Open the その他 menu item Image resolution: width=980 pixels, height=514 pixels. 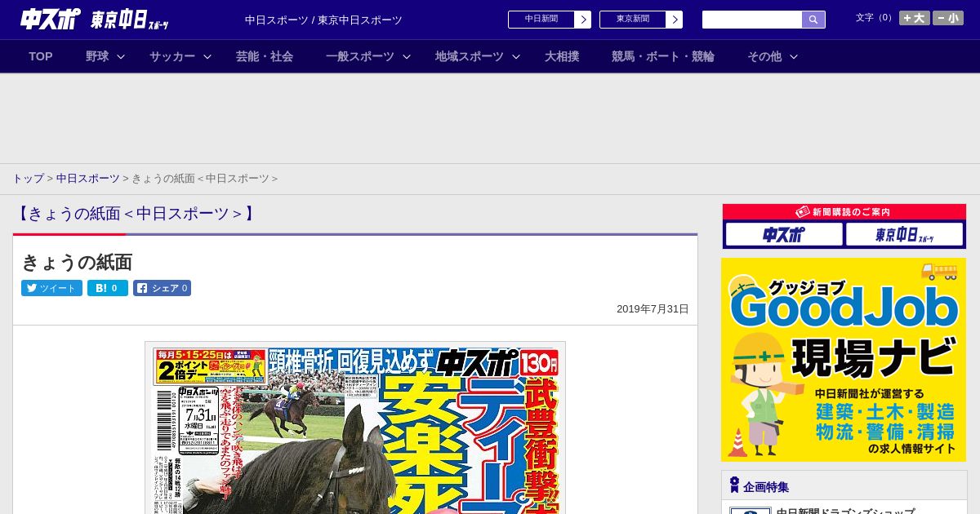click(764, 56)
